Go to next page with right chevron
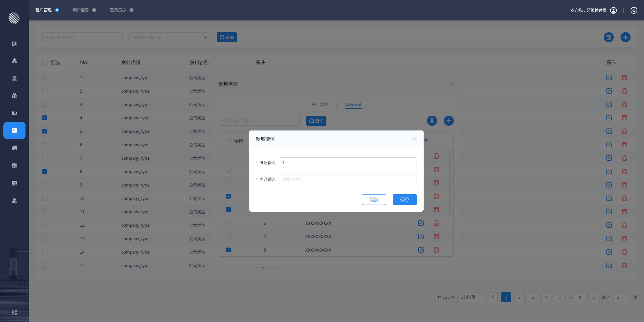 click(x=593, y=297)
